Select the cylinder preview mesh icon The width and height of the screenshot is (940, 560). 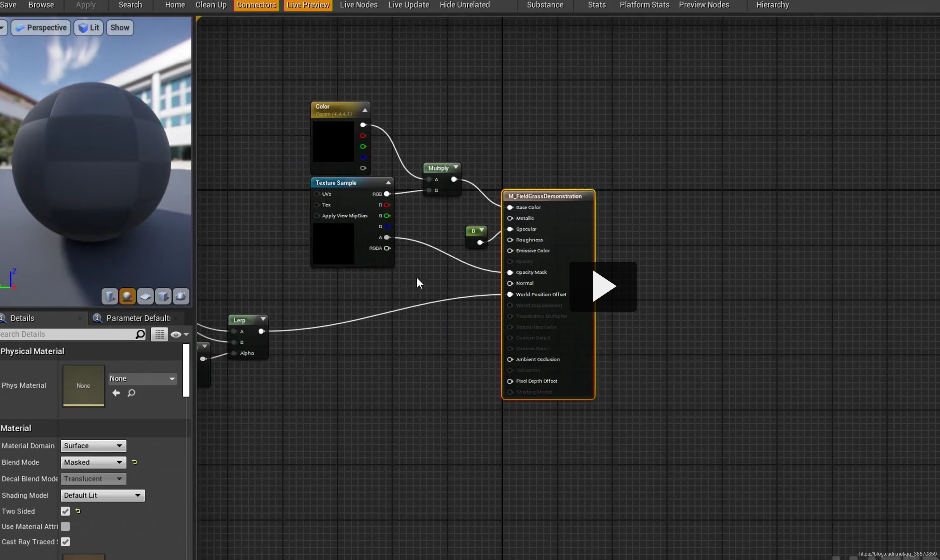[x=110, y=296]
